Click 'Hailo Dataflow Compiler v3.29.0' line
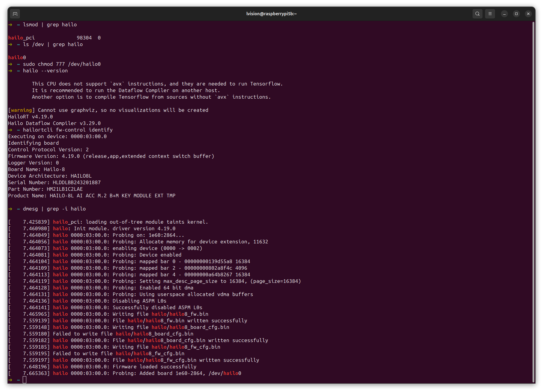Screen dimensions: 543x392 click(x=54, y=123)
